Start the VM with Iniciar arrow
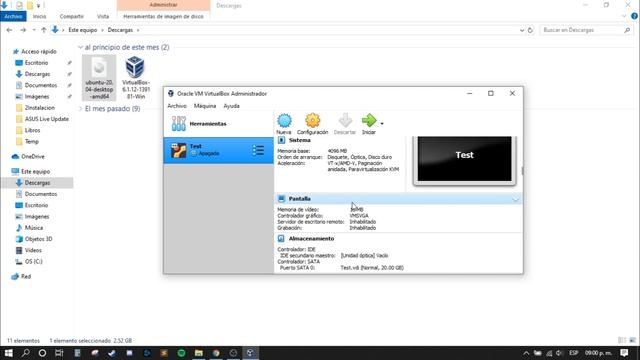640x360 pixels. click(369, 124)
